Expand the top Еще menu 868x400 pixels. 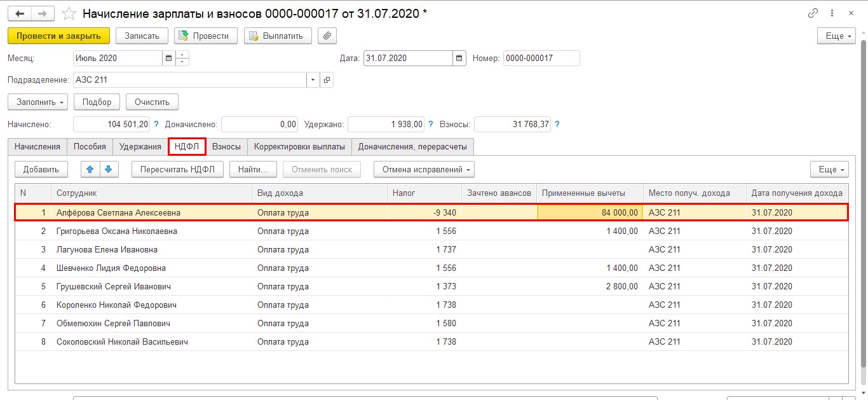click(837, 36)
